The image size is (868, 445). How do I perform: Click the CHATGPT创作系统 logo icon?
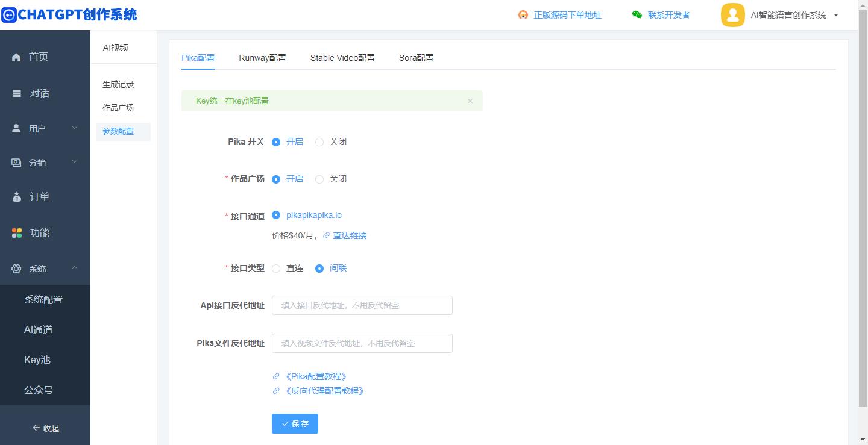(8, 15)
